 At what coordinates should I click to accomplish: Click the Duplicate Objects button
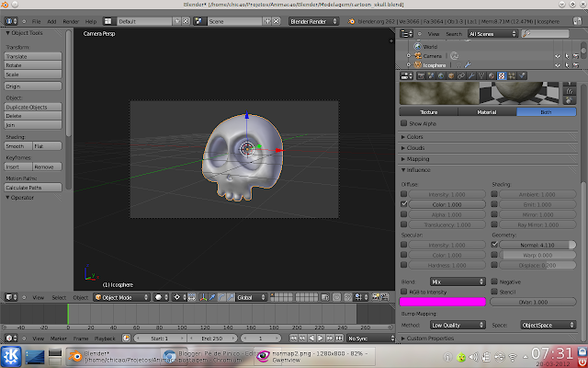coord(33,107)
